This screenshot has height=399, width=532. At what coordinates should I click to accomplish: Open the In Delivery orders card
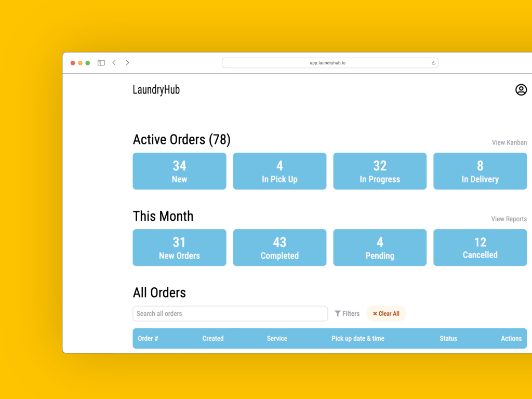480,171
